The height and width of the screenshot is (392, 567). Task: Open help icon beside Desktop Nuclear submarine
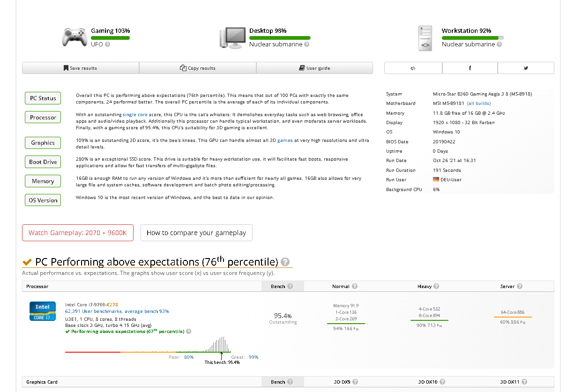[x=306, y=44]
